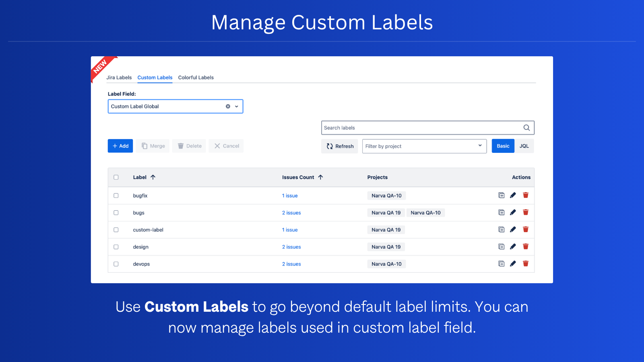Click the Add button
This screenshot has width=644, height=362.
tap(120, 146)
